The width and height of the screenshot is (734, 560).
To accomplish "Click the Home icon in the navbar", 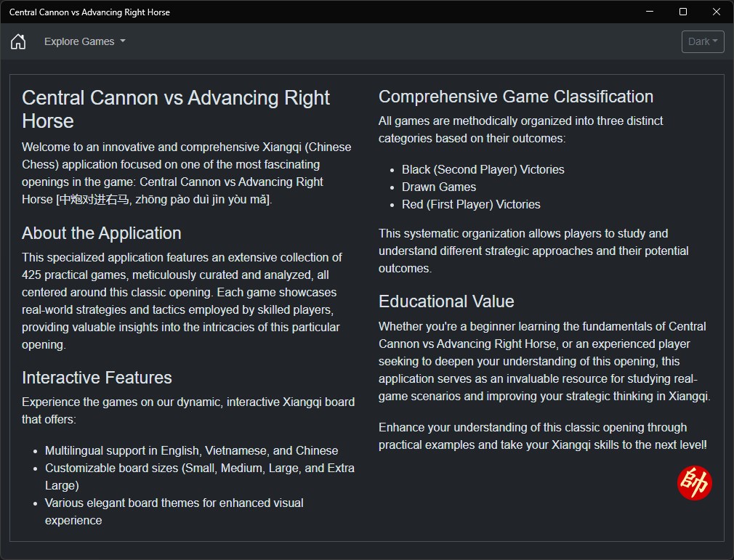I will 18,41.
